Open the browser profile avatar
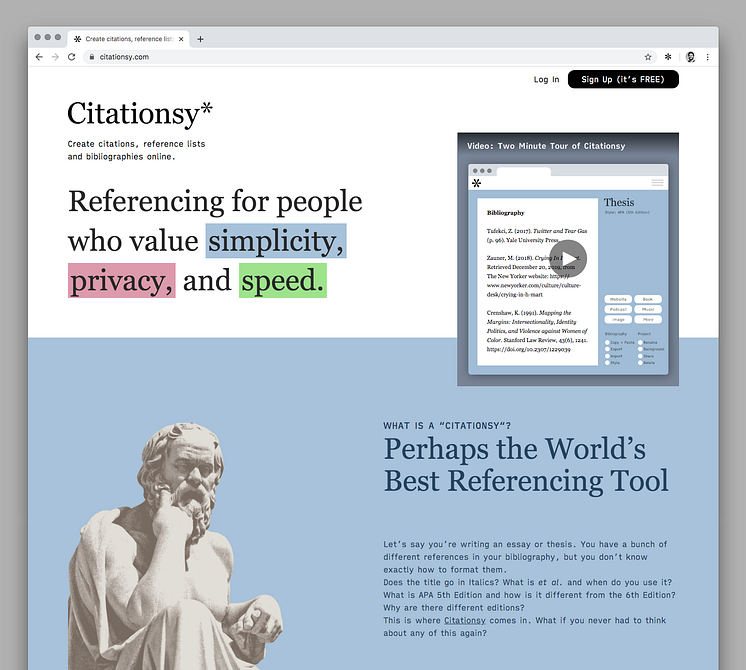This screenshot has width=746, height=670. (690, 57)
